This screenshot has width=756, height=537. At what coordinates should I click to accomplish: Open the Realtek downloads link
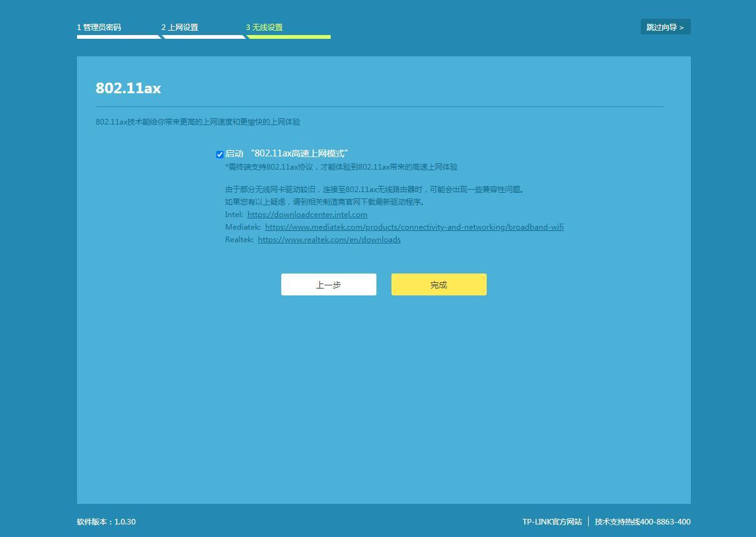(x=329, y=239)
